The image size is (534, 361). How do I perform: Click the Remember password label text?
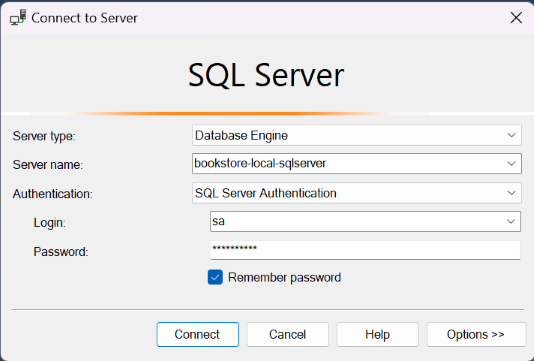[x=284, y=278]
